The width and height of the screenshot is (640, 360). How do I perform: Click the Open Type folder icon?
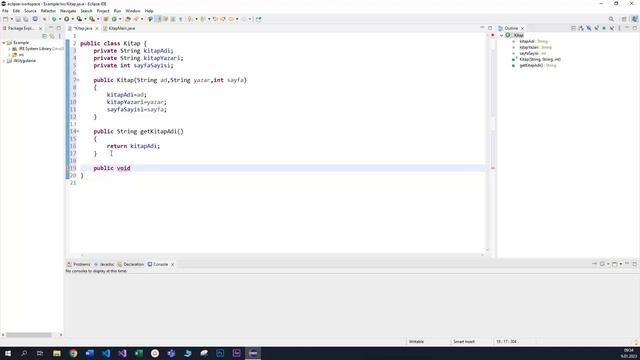pos(128,19)
